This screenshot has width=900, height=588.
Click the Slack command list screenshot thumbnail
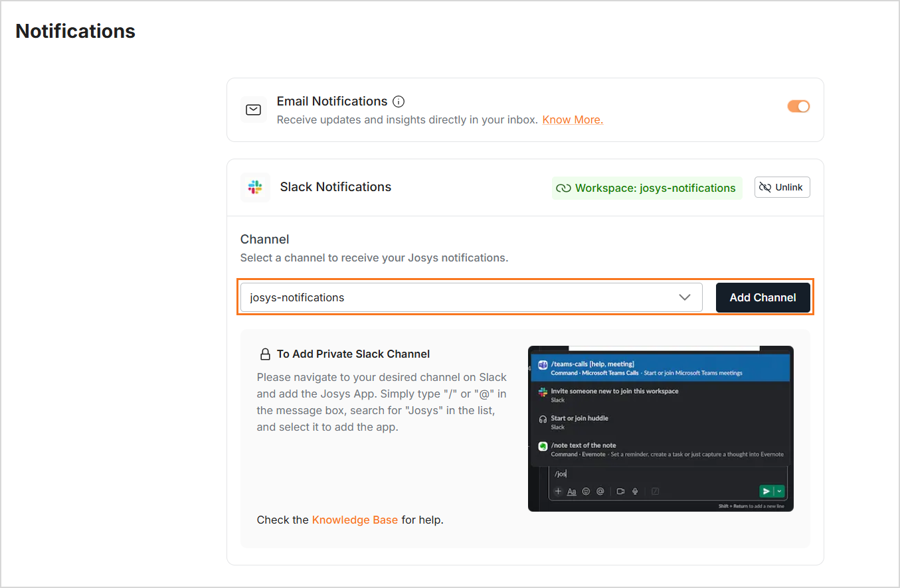[660, 429]
